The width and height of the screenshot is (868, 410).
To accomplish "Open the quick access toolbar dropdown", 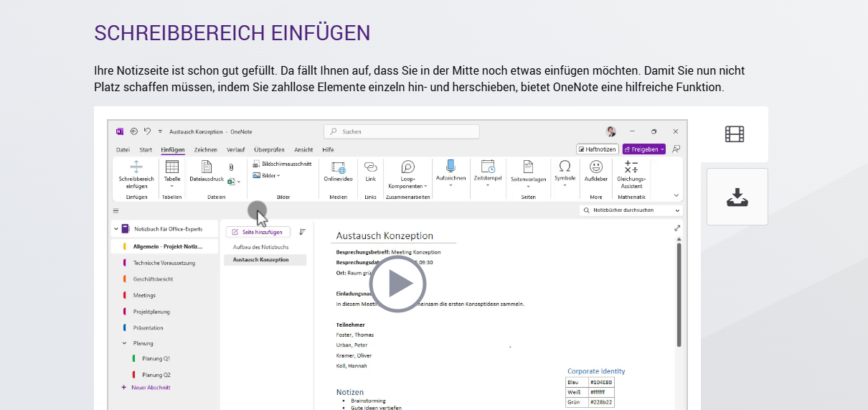I will click(160, 132).
